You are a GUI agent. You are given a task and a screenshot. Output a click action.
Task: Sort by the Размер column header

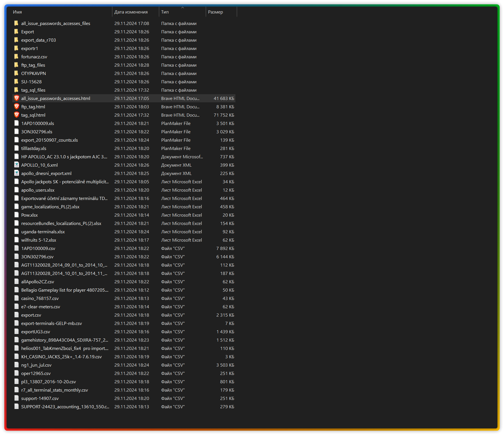pos(221,12)
